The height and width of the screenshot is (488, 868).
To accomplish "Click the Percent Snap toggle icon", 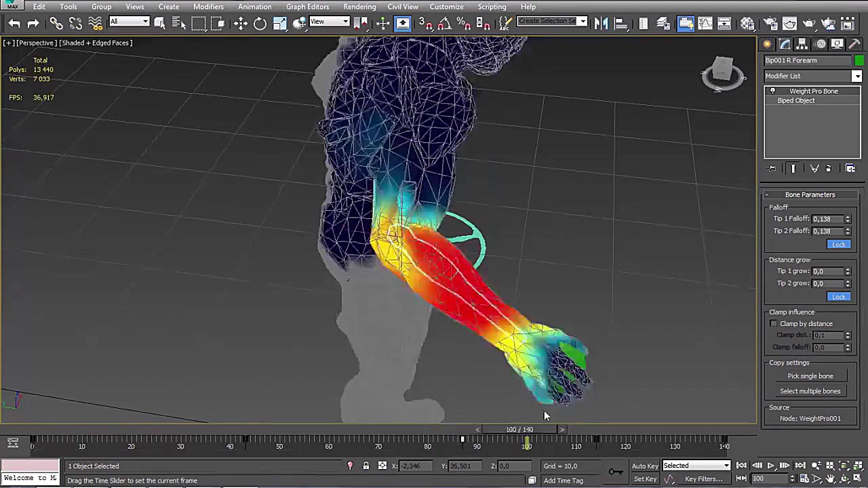I will click(465, 24).
